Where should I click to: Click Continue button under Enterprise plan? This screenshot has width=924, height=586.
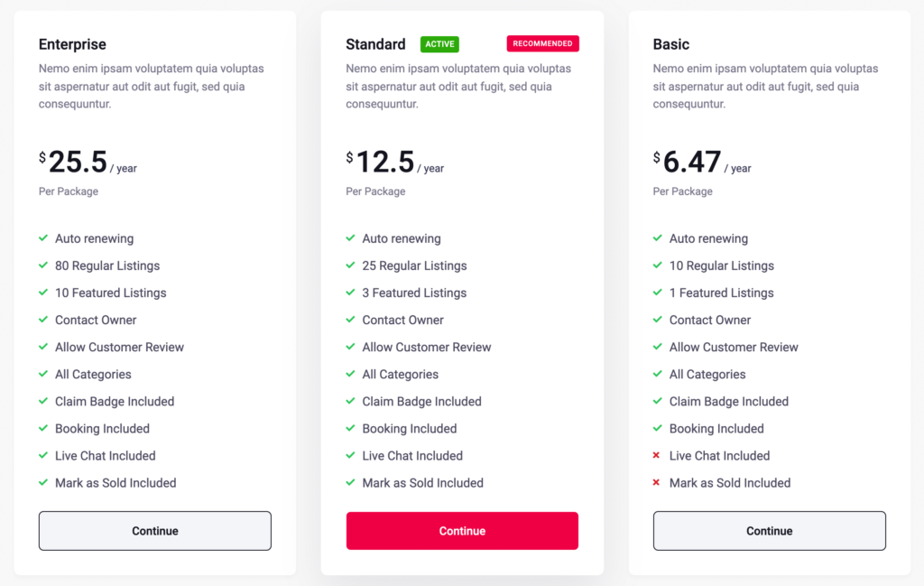click(x=155, y=531)
